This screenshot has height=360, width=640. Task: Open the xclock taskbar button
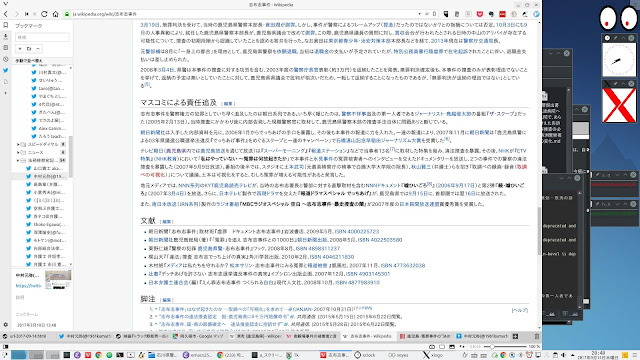pos(364,355)
